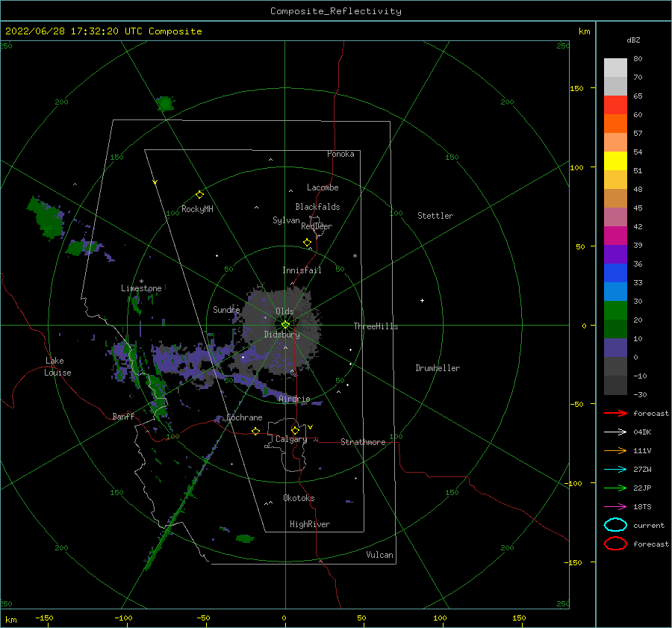Click the HighRiver city label

[310, 524]
